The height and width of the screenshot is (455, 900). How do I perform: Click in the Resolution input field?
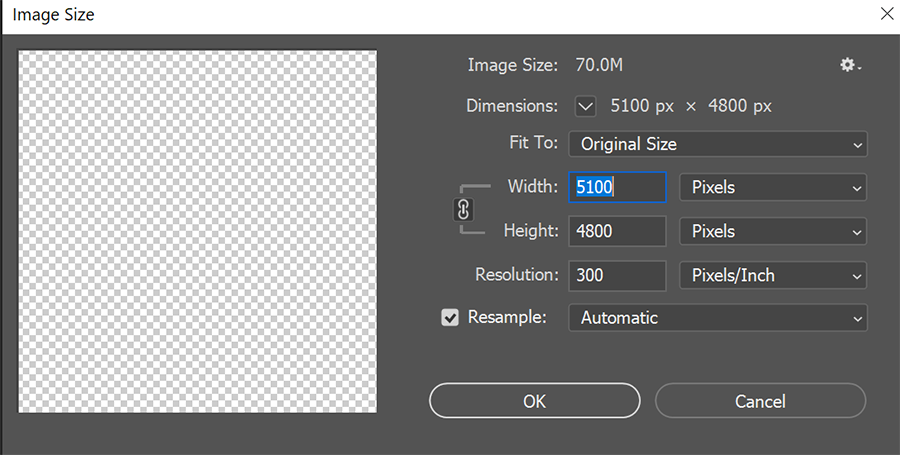click(x=617, y=275)
